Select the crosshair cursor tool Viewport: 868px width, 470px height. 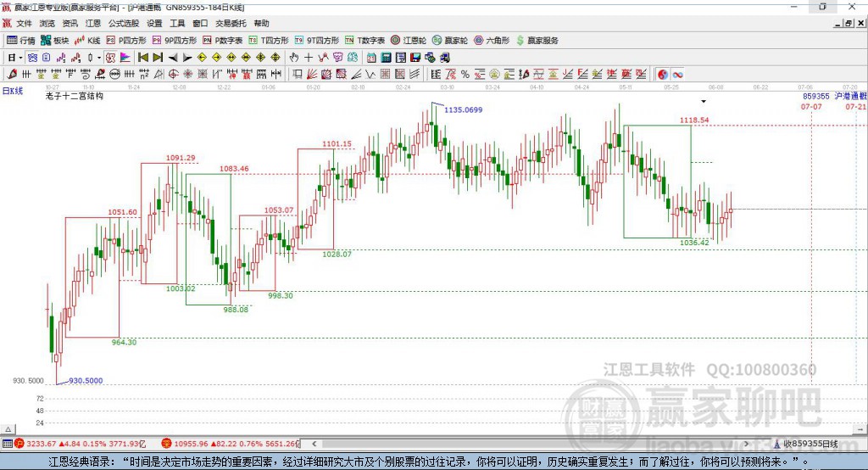click(309, 58)
